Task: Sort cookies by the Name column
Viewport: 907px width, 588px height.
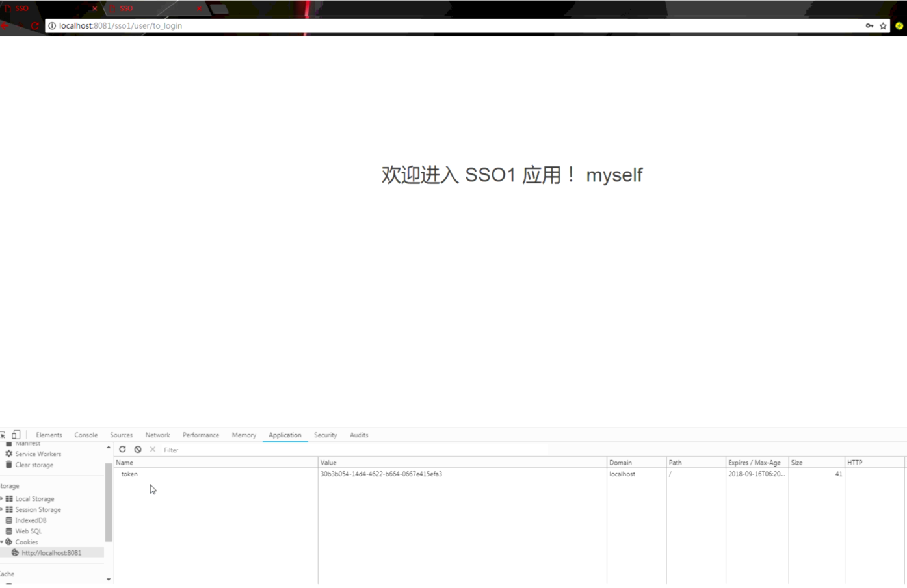Action: click(216, 463)
